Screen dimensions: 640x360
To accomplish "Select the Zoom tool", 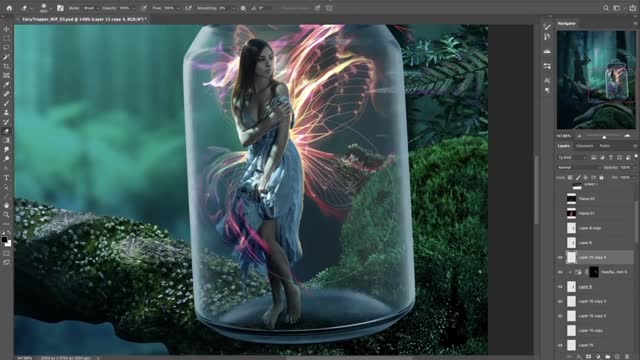I will 6,214.
